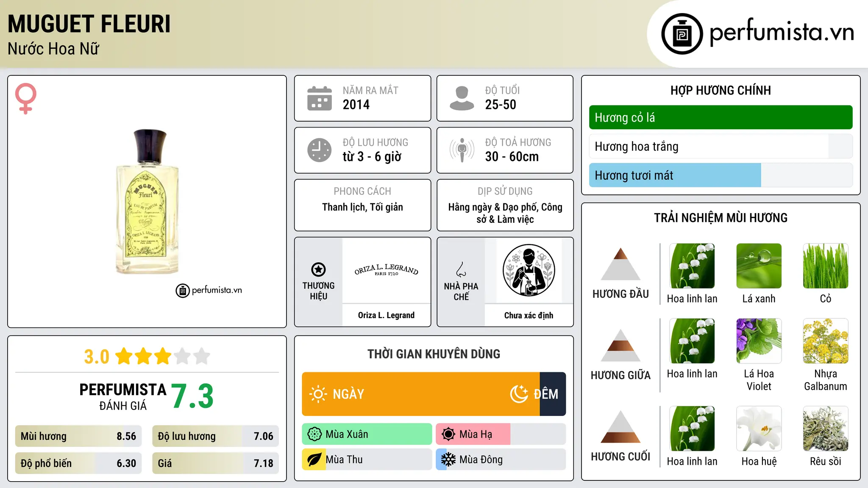868x488 pixels.
Task: Click the MUGUET FLEURI title
Action: 89,24
